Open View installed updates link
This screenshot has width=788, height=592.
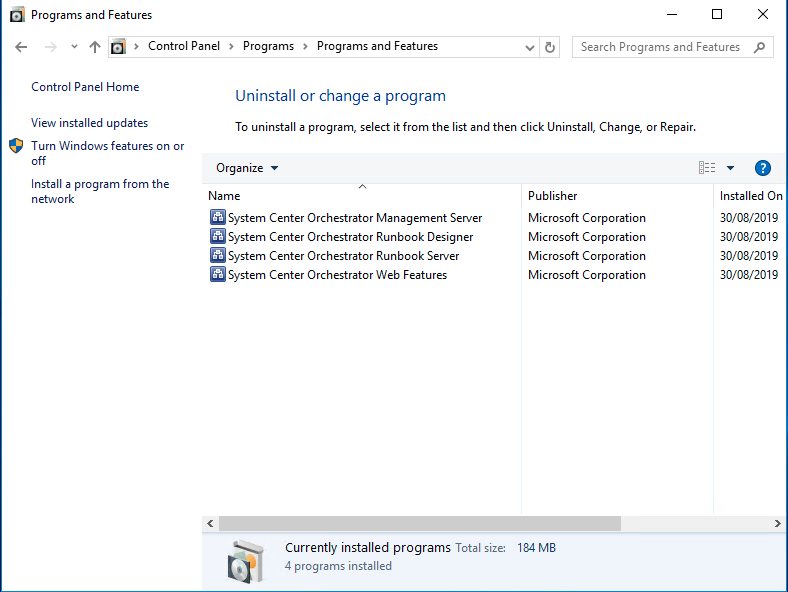pos(89,123)
